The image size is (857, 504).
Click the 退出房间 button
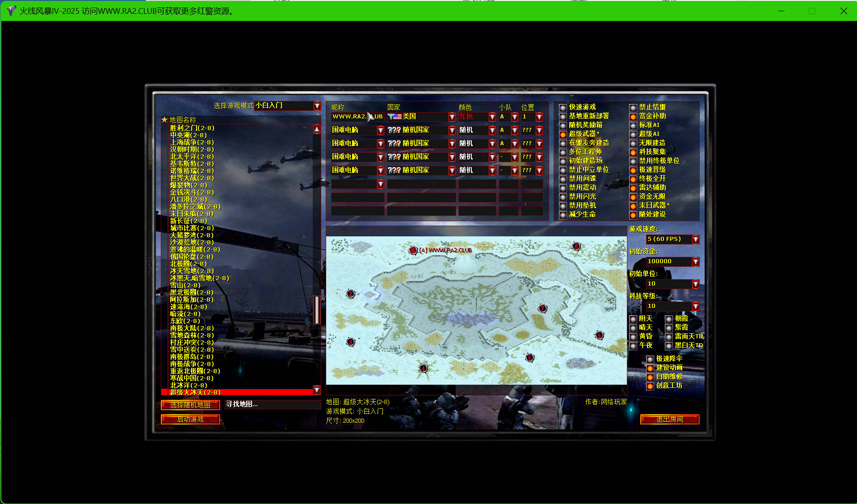(x=670, y=420)
